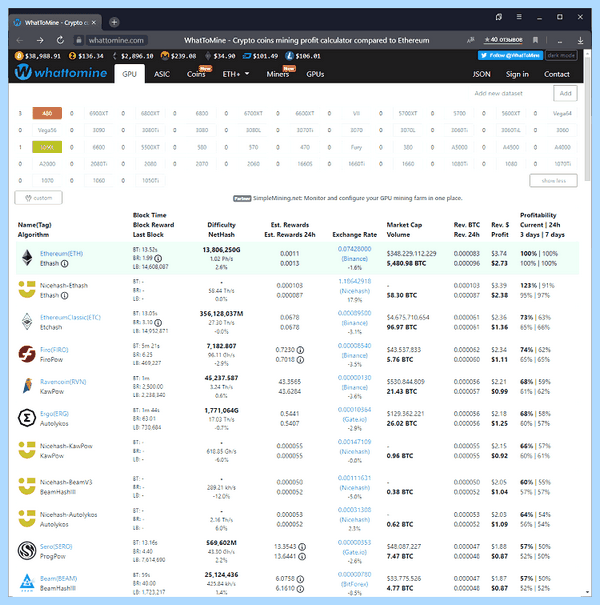Click the Ravencoin bird logo
This screenshot has width=600, height=605.
(x=27, y=386)
